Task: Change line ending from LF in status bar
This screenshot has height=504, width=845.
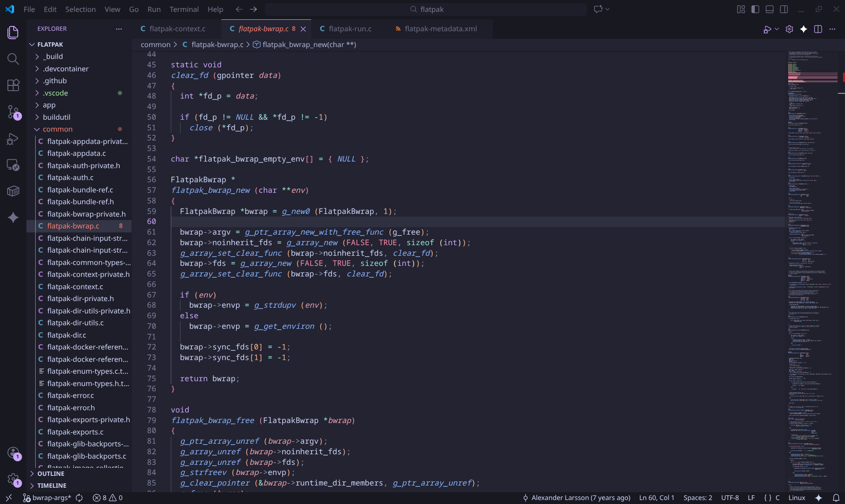Action: coord(752,497)
